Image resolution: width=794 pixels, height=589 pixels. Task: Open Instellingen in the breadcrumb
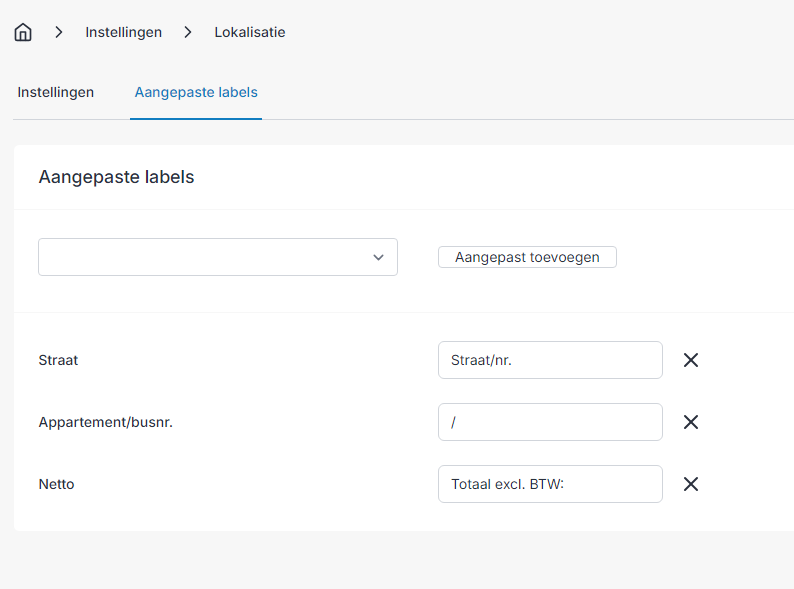[x=124, y=32]
